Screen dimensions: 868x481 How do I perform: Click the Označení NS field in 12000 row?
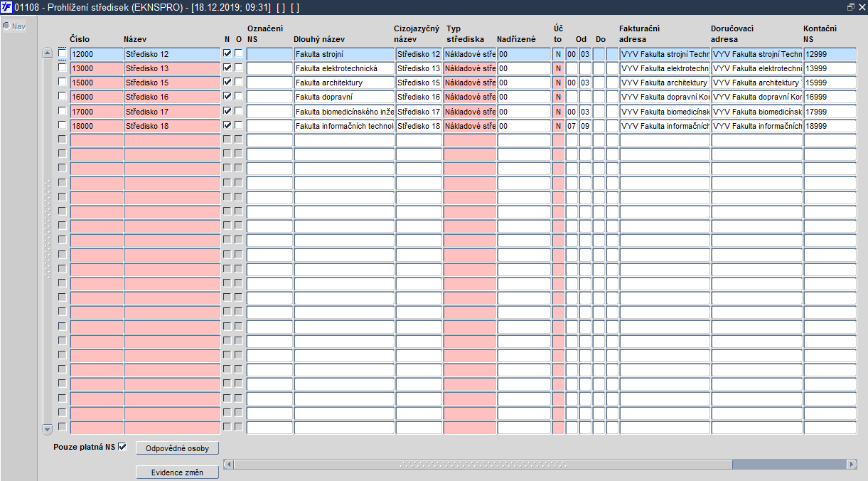[269, 54]
